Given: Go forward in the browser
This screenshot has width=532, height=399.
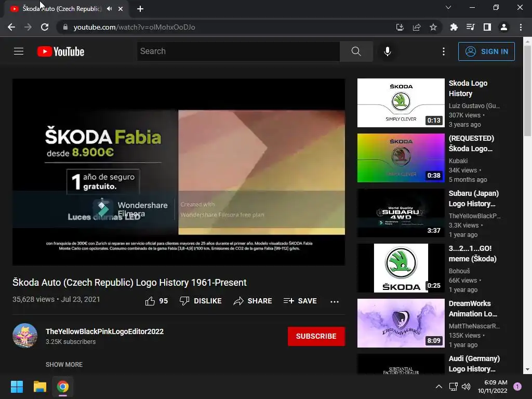Looking at the screenshot, I should coord(28,27).
